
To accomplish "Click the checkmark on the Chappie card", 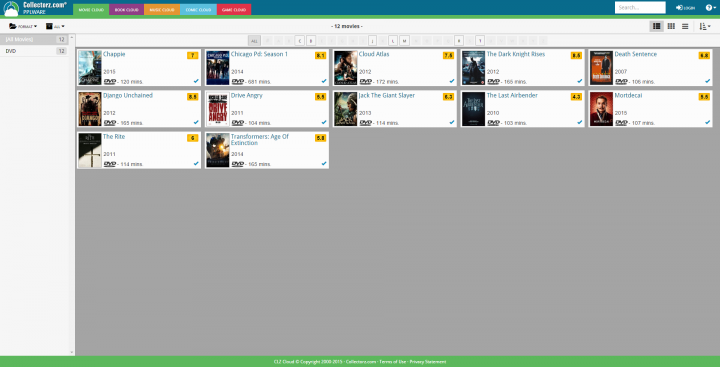I will click(x=196, y=81).
